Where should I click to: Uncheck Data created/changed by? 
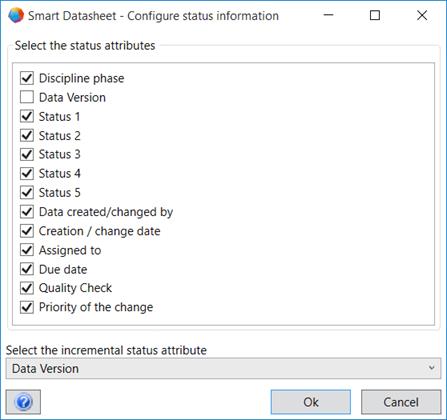[x=27, y=212]
